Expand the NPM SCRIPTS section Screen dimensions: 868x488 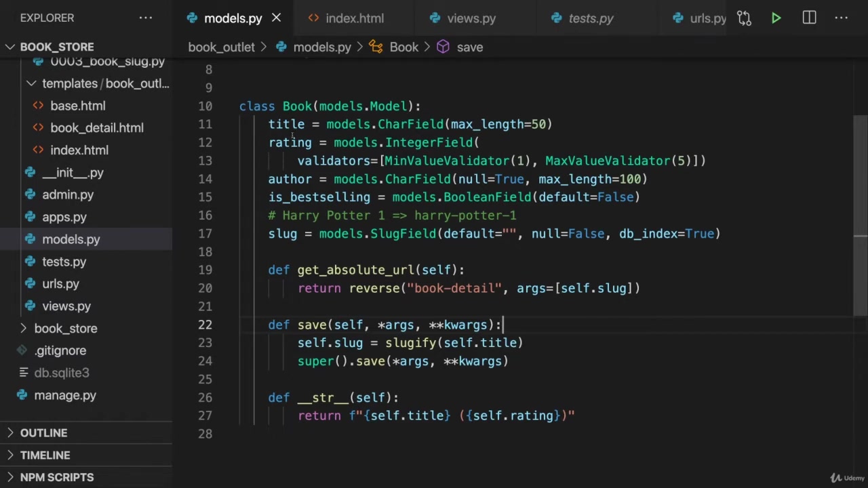coord(57,478)
